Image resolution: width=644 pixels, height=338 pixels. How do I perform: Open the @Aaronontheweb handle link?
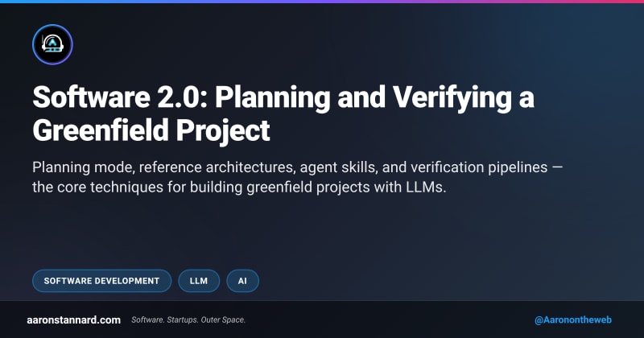(x=572, y=319)
